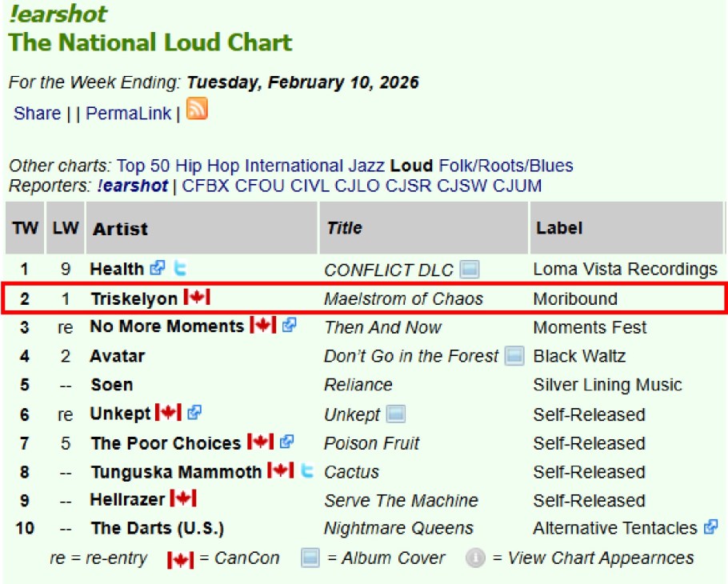Screen dimensions: 728x584
Task: Click the Artist column header
Action: pyautogui.click(x=120, y=229)
